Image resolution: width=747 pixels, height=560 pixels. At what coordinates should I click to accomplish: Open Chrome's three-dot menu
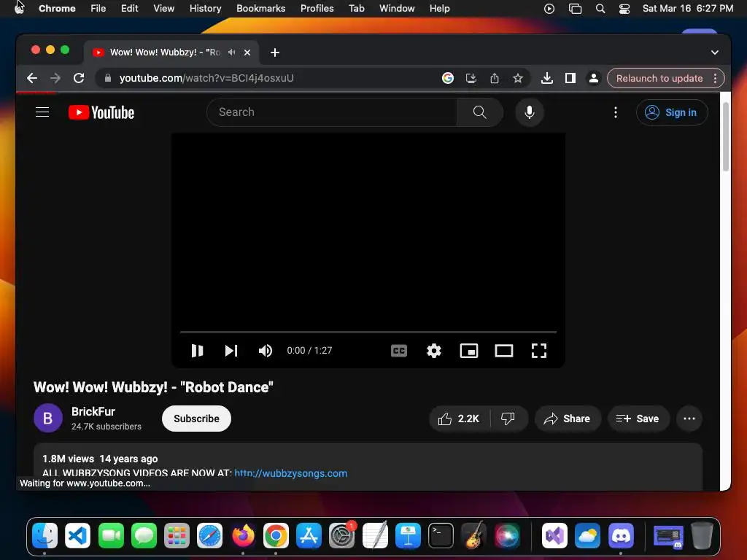[715, 78]
